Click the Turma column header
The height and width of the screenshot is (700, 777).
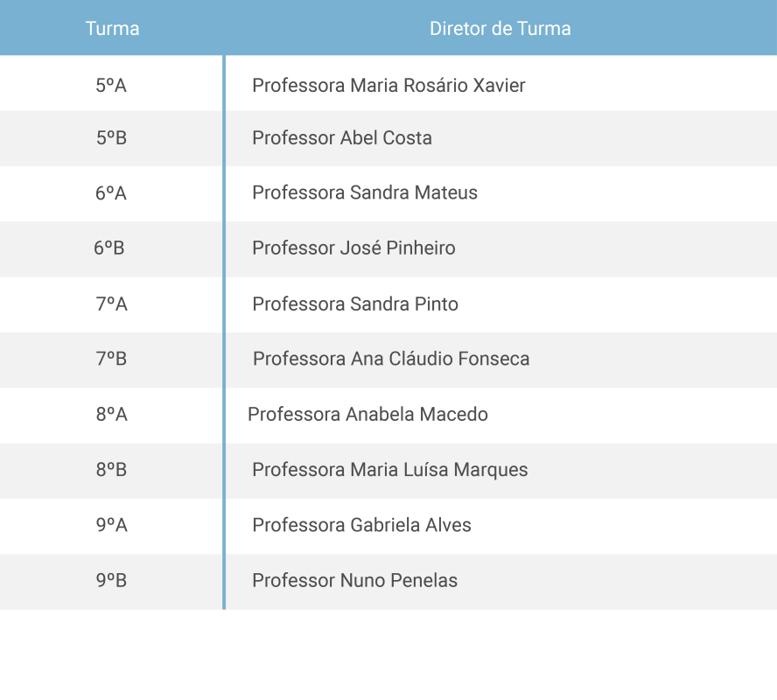[x=112, y=28]
